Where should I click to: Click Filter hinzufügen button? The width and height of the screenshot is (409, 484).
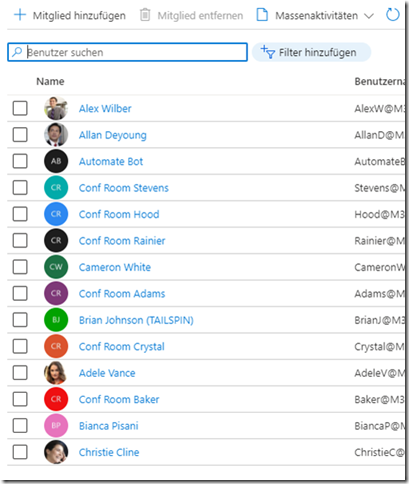[311, 52]
